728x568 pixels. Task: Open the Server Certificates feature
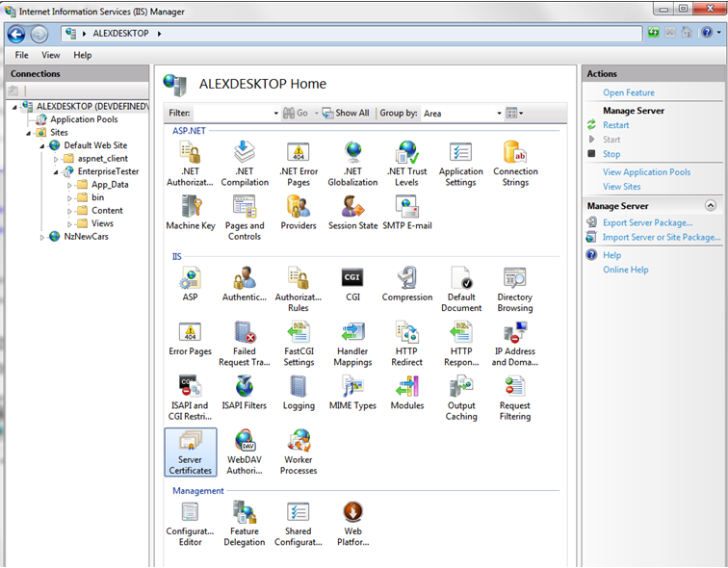(x=190, y=452)
